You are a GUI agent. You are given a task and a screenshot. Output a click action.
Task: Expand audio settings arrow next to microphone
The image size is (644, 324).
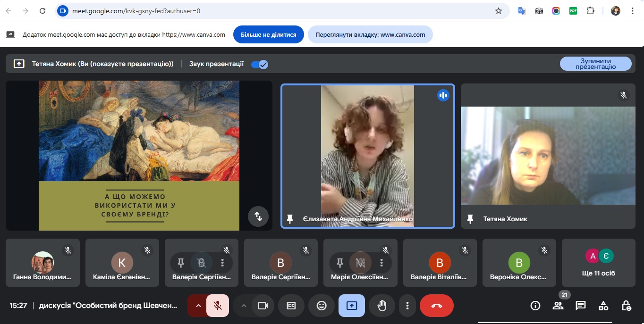click(x=198, y=306)
